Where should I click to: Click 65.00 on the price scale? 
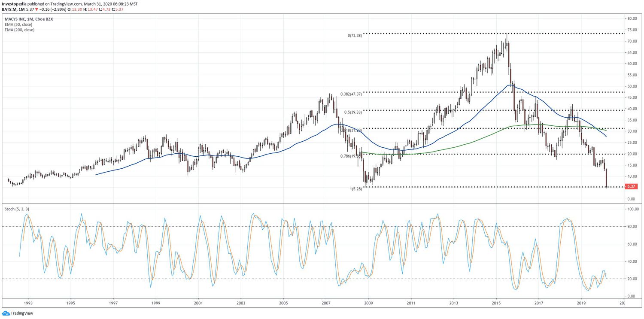(x=631, y=52)
